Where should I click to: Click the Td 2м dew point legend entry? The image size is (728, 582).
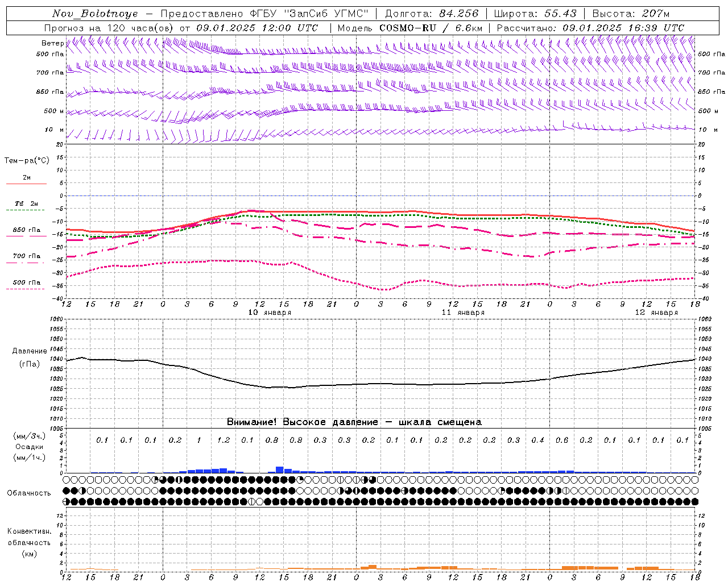[x=27, y=203]
